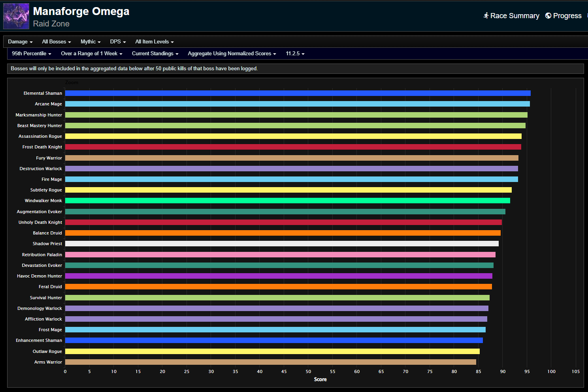Click the globe icon beside Progress
Viewport: 588px width, 392px height.
pyautogui.click(x=548, y=15)
